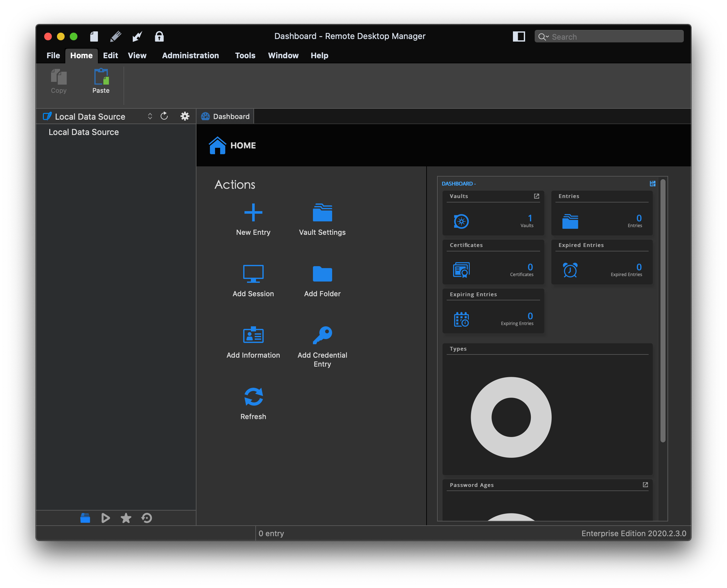Click the Expired Entries alarm clock icon
Screen dimensions: 727x588
pyautogui.click(x=570, y=270)
